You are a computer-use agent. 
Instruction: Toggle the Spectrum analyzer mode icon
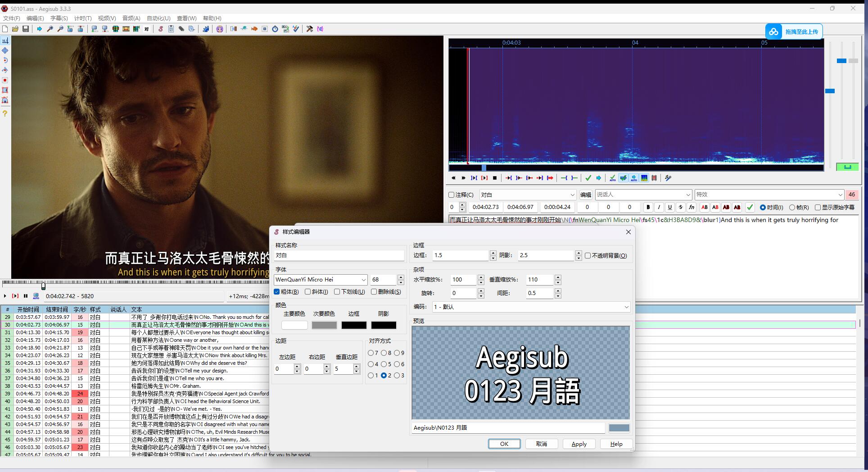pyautogui.click(x=644, y=178)
